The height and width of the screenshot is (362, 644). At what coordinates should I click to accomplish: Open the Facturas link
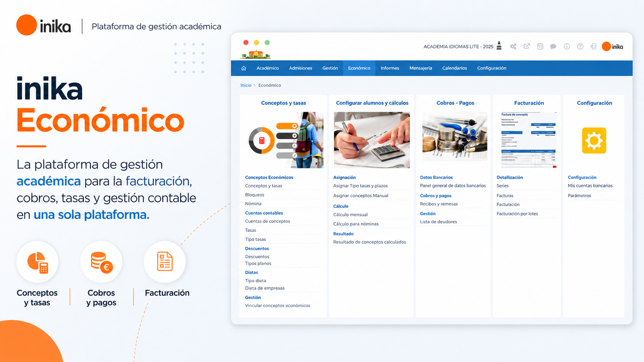click(x=505, y=195)
